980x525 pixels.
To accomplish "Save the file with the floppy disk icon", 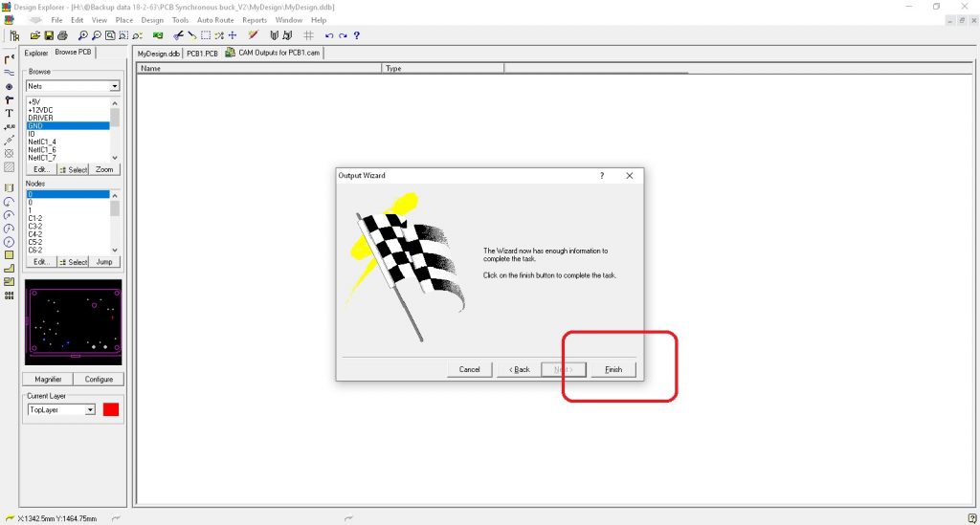I will tap(49, 35).
